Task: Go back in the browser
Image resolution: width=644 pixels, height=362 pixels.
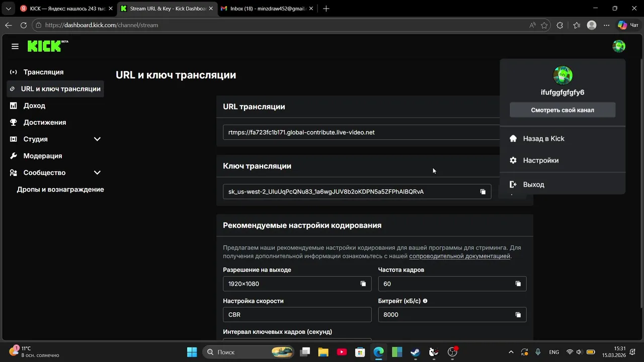Action: click(x=9, y=25)
